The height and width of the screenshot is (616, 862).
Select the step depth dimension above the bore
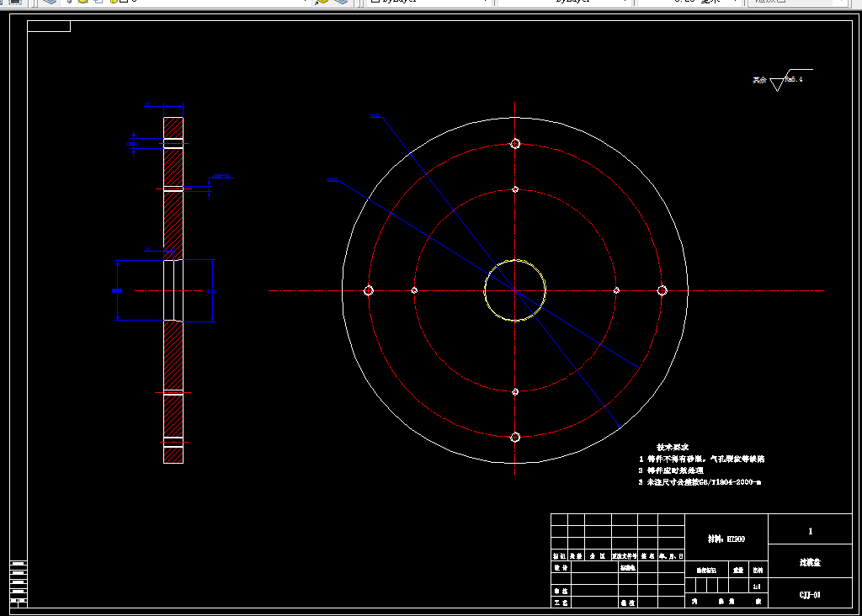pos(146,249)
